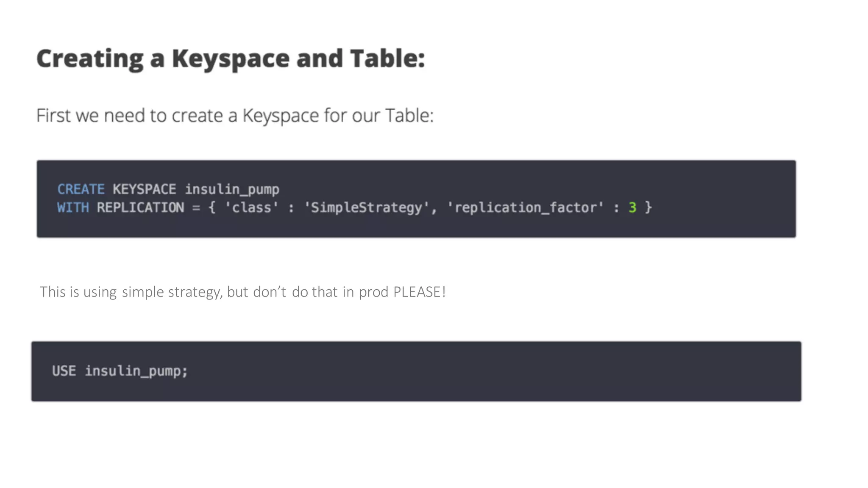Click the CREATE keyword in the code block
Screen dimensions: 868x488
(81, 189)
